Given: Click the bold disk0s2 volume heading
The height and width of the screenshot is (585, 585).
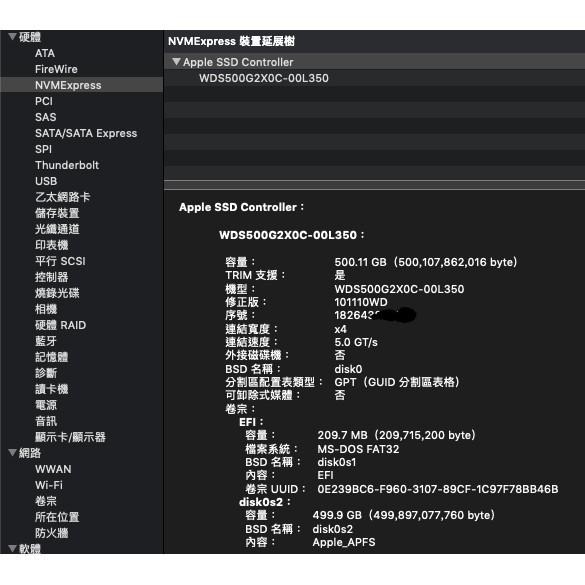Looking at the screenshot, I should tap(265, 502).
